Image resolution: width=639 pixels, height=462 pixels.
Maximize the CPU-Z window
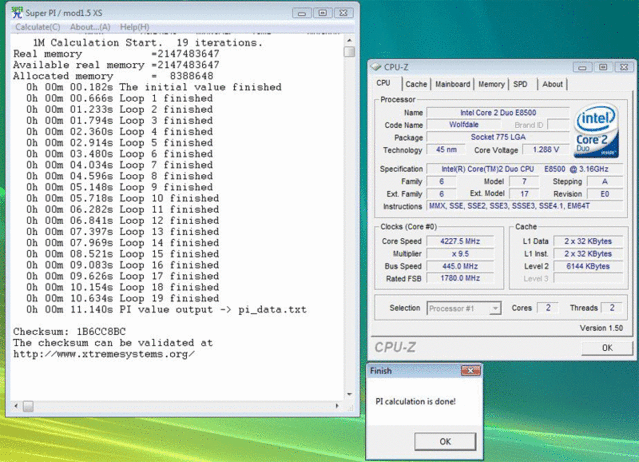603,67
